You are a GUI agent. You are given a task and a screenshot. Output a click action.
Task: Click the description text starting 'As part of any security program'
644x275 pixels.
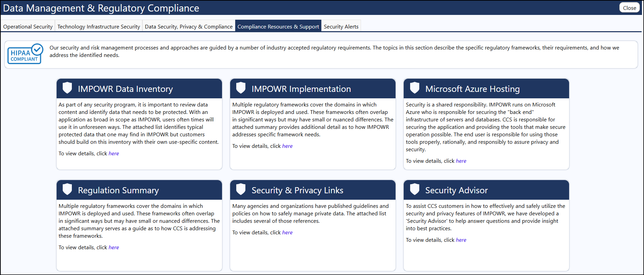[x=139, y=123]
